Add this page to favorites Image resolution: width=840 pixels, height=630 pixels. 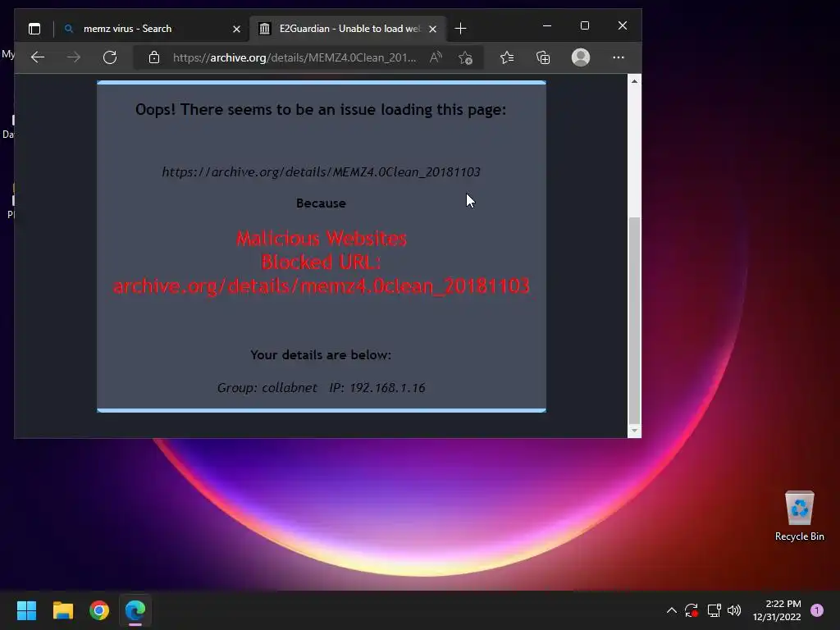[466, 57]
